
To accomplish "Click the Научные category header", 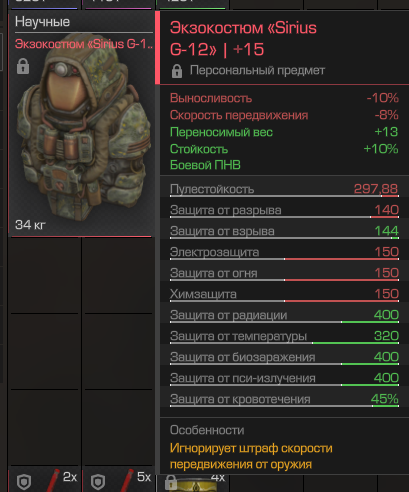I will (42, 22).
